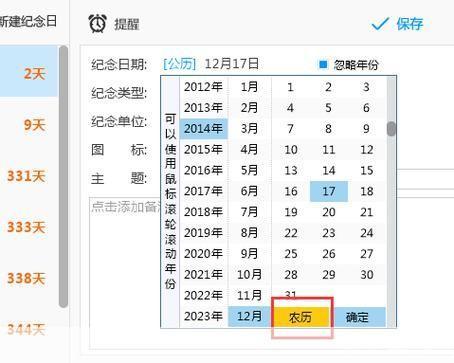
Task: Click the 新建纪念日 new anniversary button
Action: (x=28, y=21)
